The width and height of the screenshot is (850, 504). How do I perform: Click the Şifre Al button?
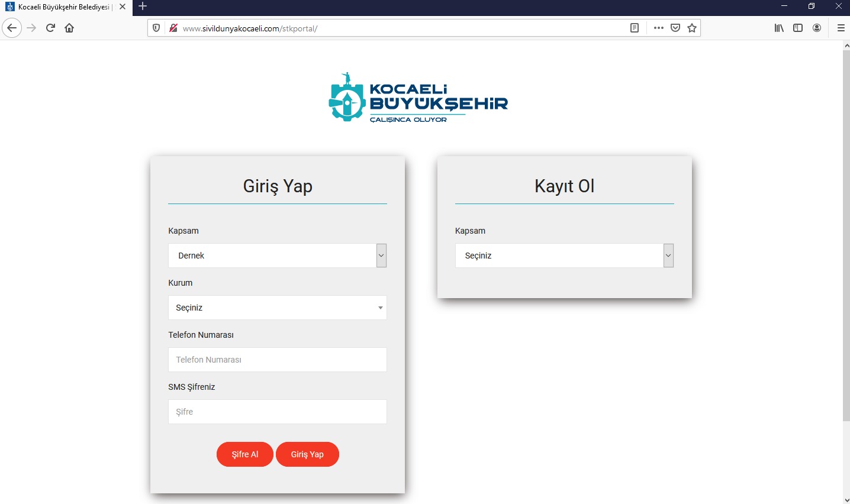[x=245, y=454]
